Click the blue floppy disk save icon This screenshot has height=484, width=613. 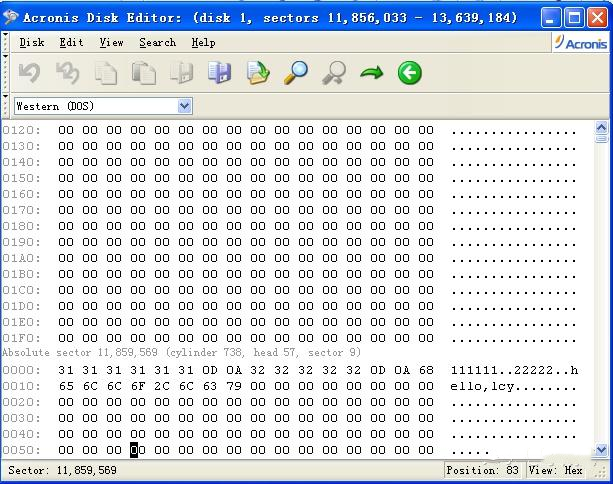point(219,73)
